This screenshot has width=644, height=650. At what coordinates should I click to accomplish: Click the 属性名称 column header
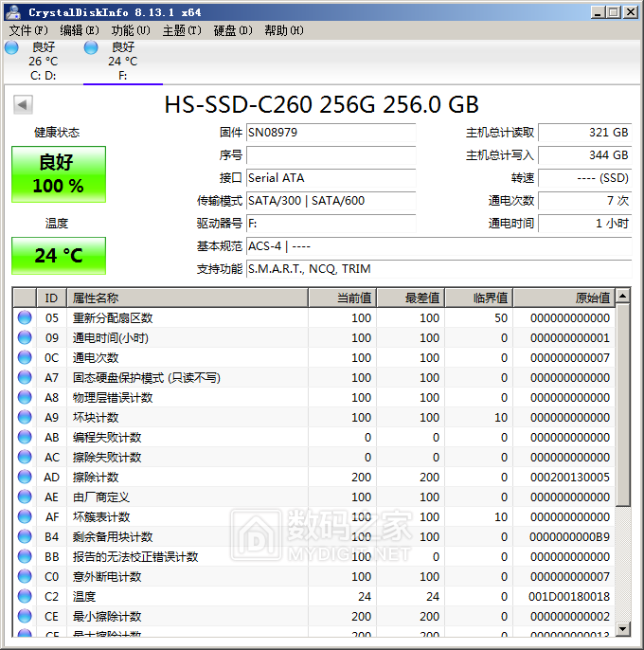tap(188, 298)
